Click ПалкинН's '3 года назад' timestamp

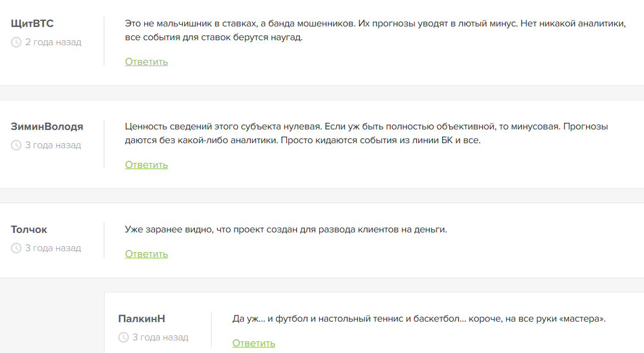click(x=160, y=338)
